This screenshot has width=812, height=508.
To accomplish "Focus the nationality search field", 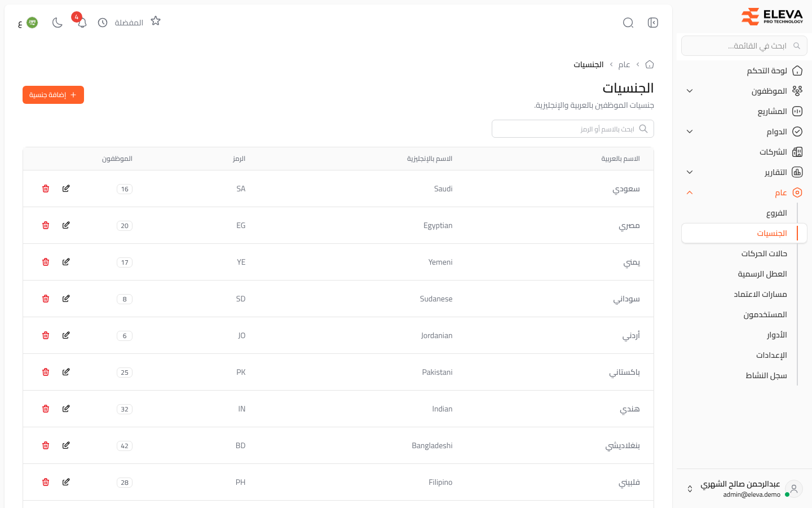I will click(x=573, y=129).
